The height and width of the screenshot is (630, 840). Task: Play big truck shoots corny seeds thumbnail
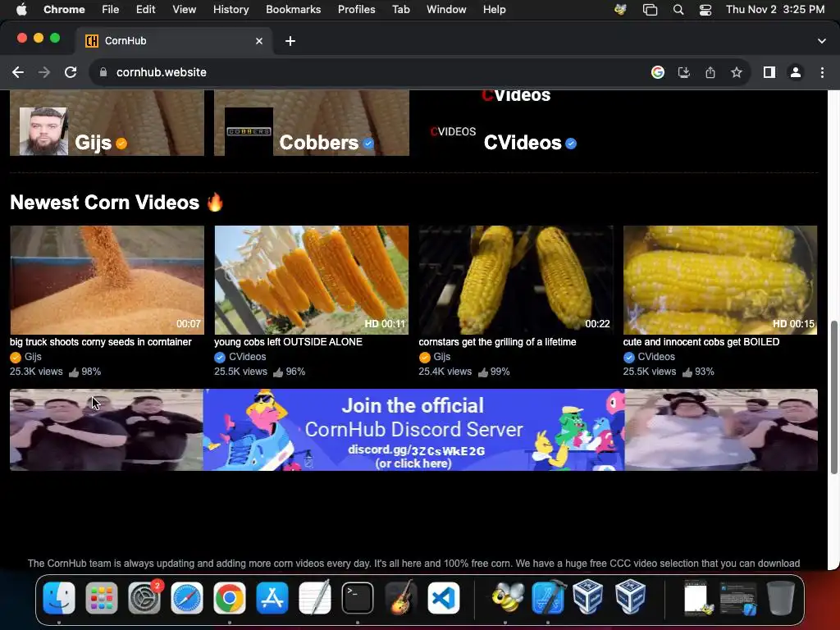[107, 280]
